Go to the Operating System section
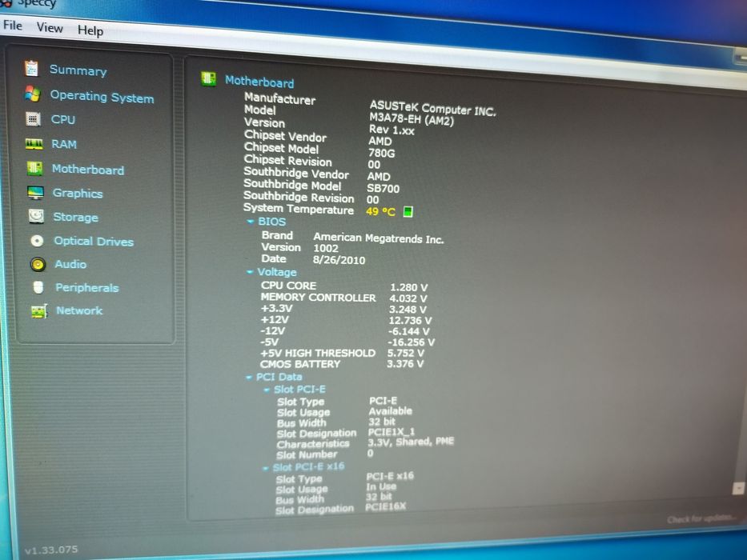The height and width of the screenshot is (560, 747). coord(102,96)
